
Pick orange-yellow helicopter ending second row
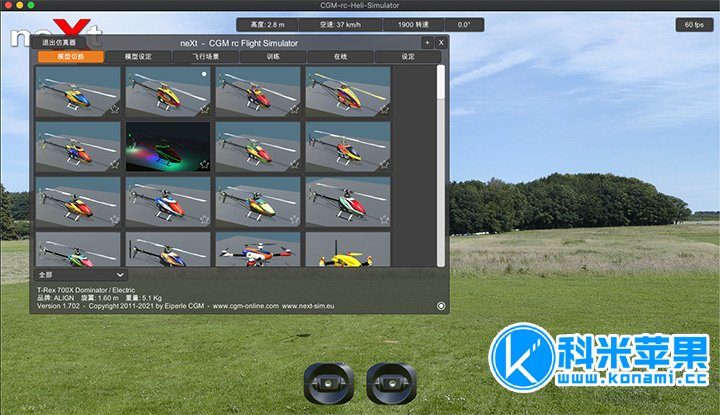(348, 147)
